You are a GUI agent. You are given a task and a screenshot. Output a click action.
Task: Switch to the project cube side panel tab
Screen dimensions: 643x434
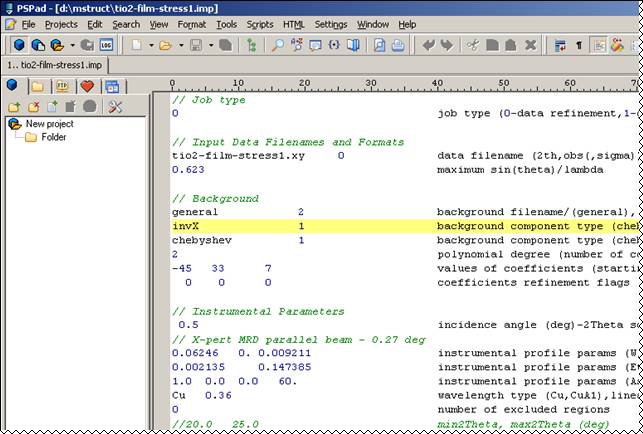(13, 85)
